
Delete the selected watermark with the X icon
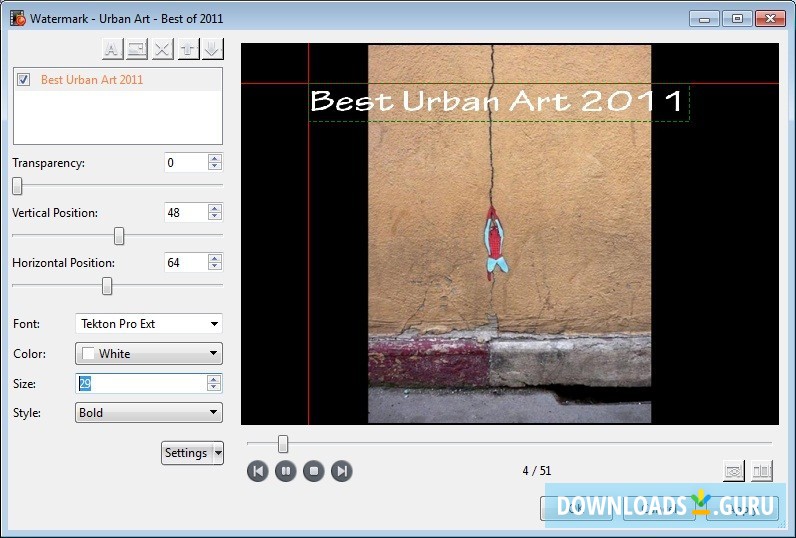point(162,49)
